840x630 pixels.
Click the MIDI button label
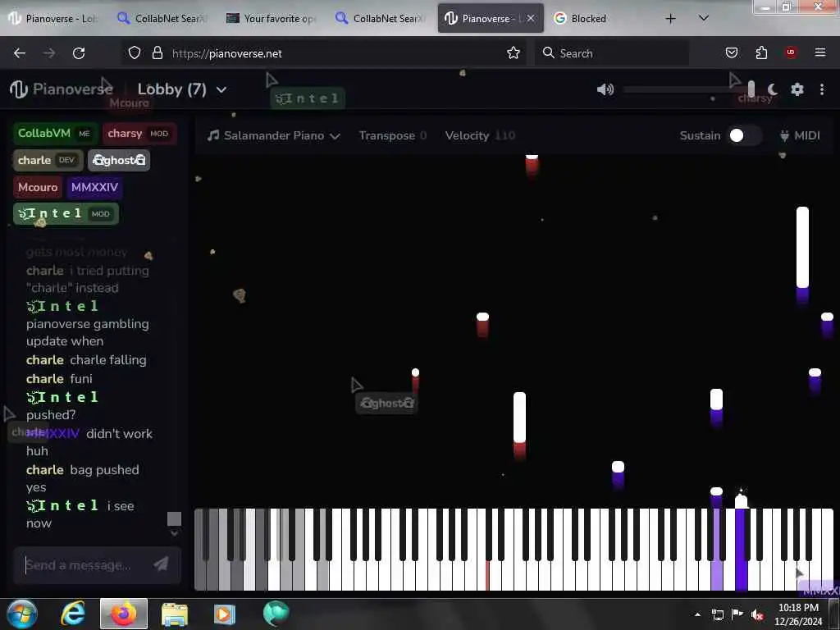(807, 135)
